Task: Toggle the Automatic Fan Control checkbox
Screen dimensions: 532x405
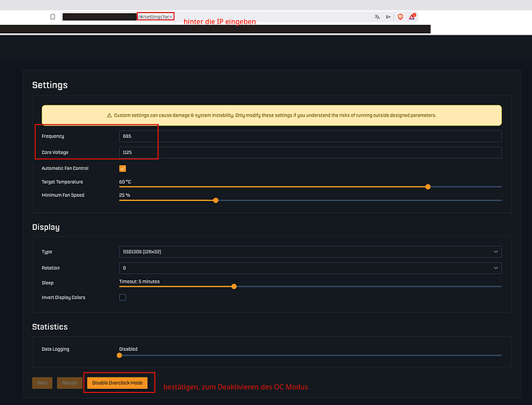Action: [x=122, y=168]
